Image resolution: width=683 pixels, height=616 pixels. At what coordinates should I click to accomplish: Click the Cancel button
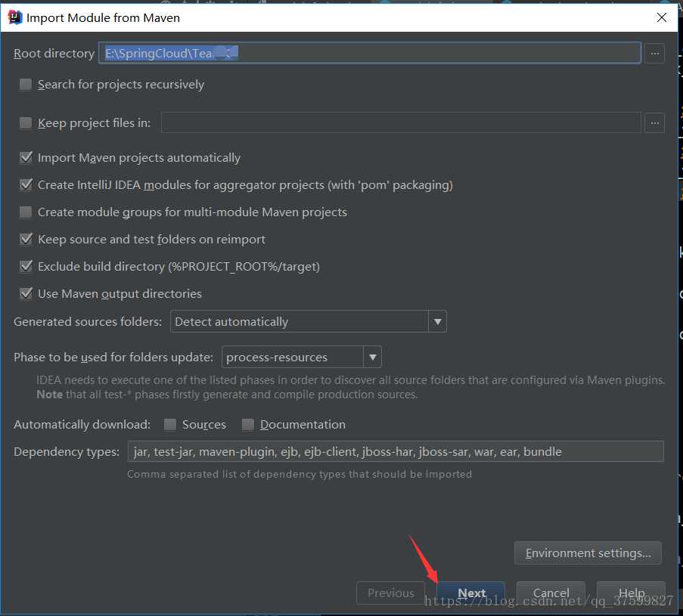pos(551,593)
